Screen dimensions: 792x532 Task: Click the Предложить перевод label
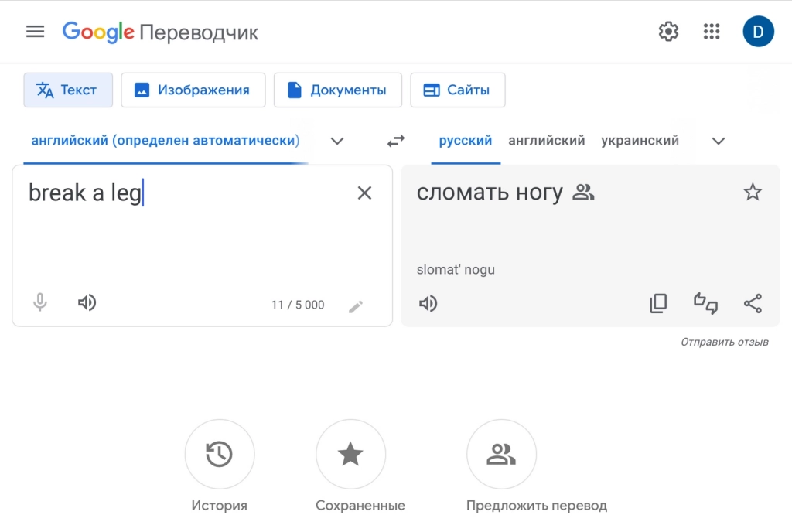pos(537,505)
